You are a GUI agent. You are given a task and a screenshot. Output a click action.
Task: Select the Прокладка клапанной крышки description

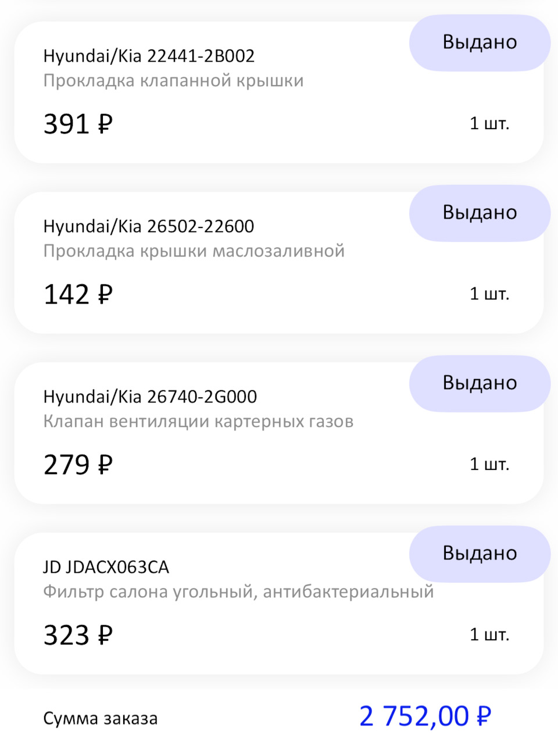point(173,81)
